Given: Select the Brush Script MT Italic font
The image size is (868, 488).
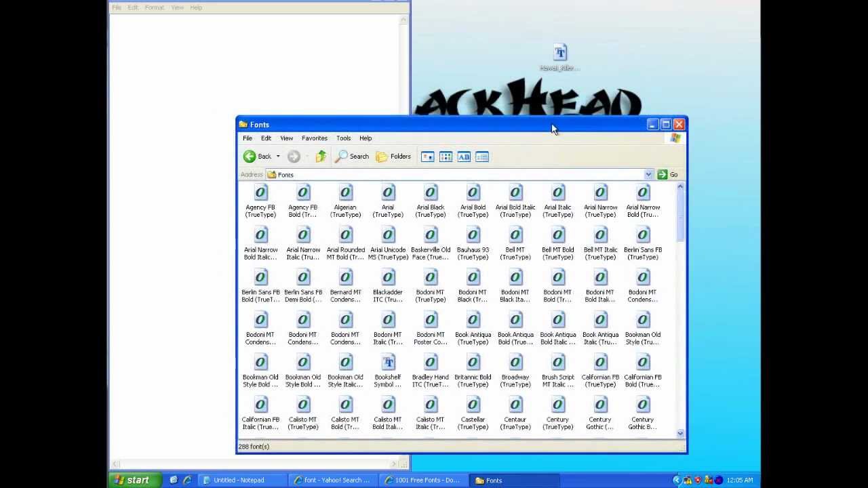Looking at the screenshot, I should 558,371.
